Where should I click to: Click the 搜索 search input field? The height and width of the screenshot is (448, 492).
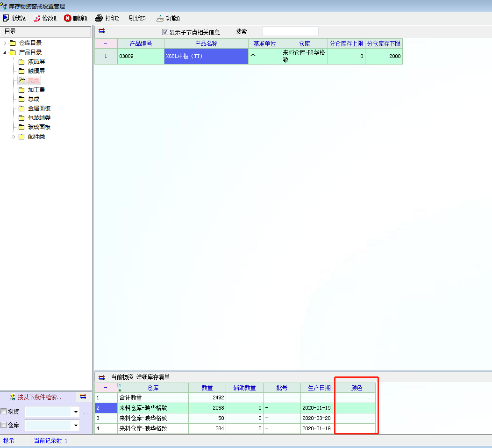290,31
